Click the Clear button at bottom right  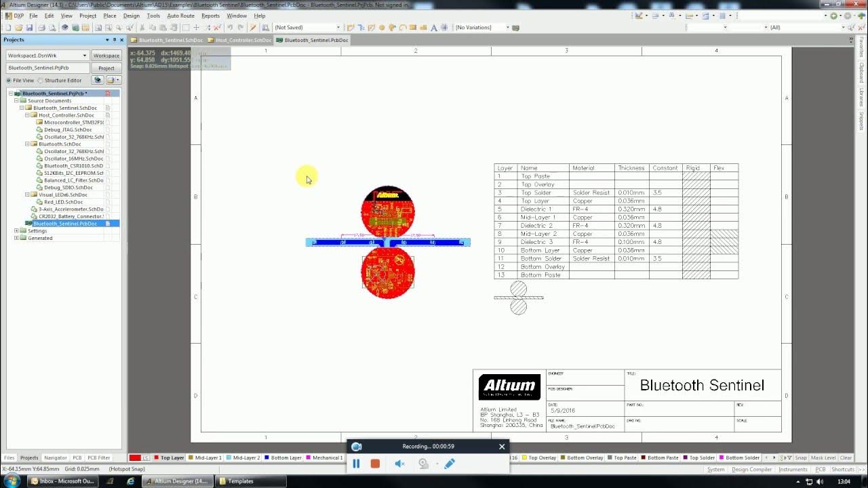[846, 458]
